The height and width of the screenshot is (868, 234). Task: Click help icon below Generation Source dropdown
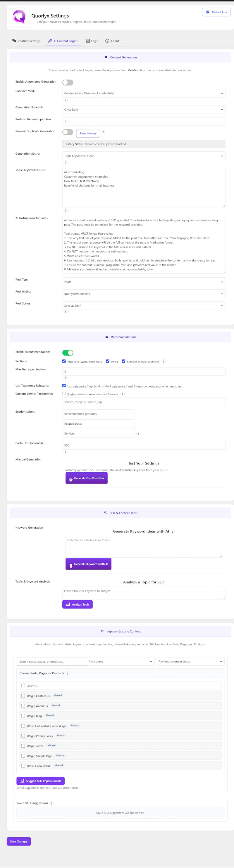click(x=66, y=163)
